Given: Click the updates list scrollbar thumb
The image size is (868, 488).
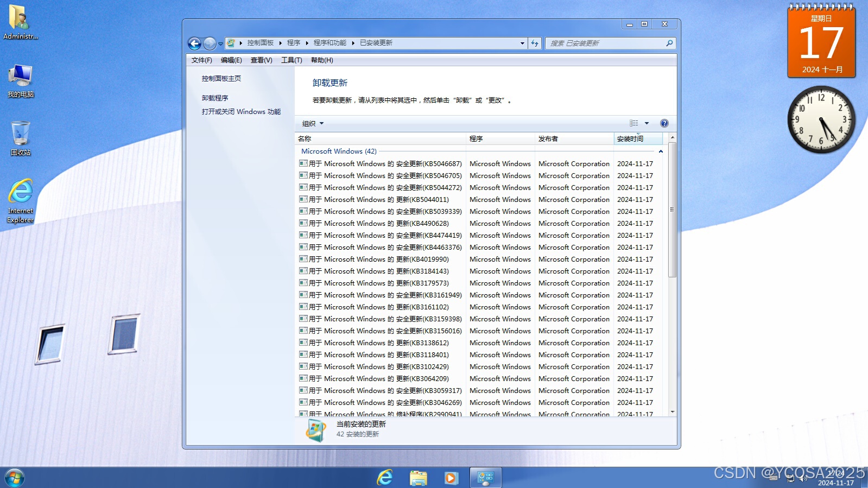Looking at the screenshot, I should [x=672, y=210].
